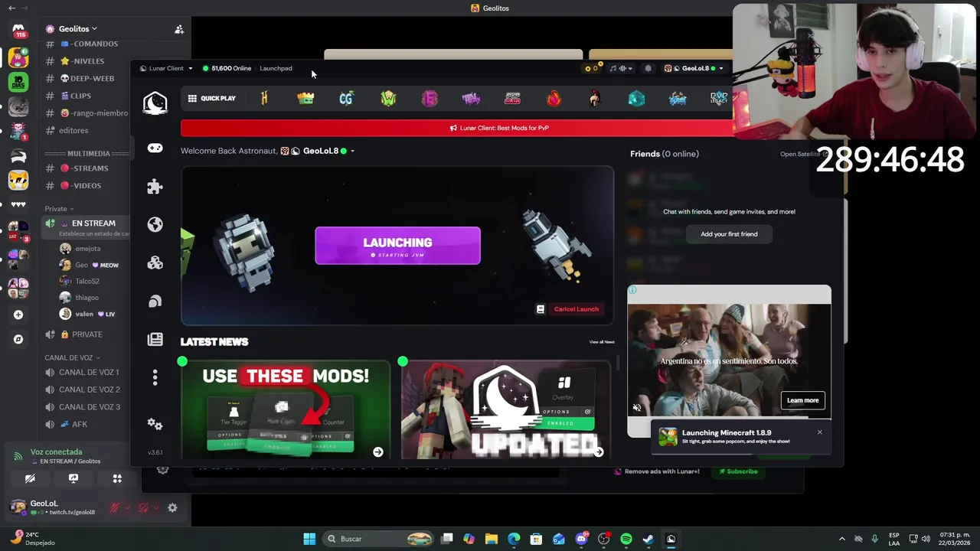Open the globe Servers icon in Lunar sidebar
Image resolution: width=980 pixels, height=551 pixels.
point(155,224)
